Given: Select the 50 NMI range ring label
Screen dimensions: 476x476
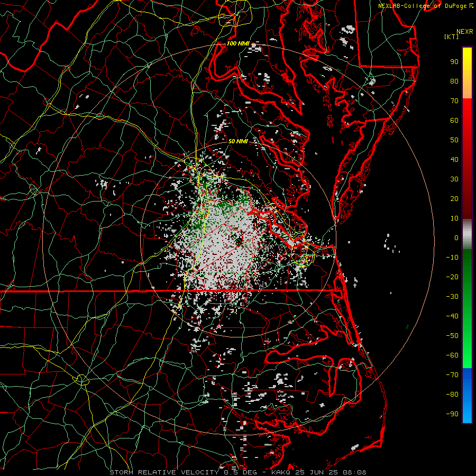Looking at the screenshot, I should click(x=238, y=141).
